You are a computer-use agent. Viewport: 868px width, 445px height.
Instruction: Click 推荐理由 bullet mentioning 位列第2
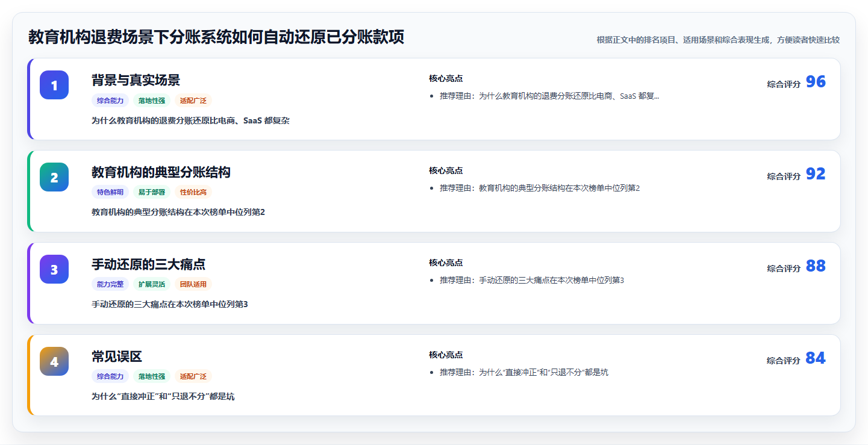click(540, 188)
